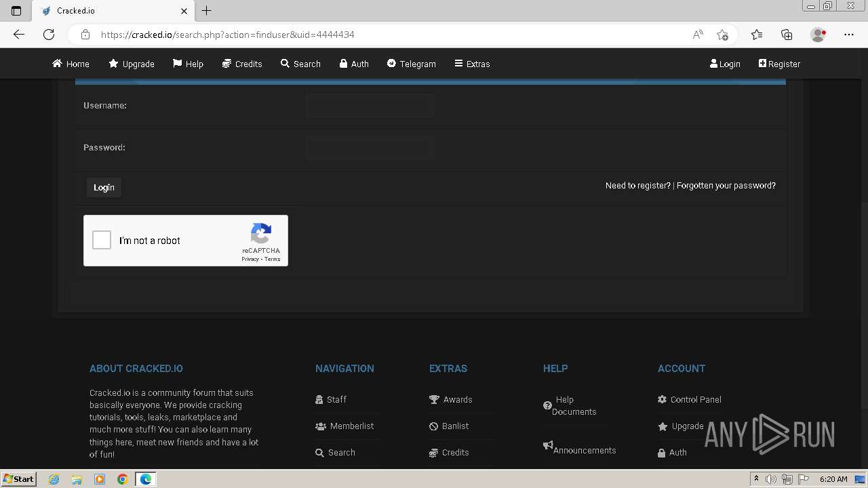
Task: Select Edge on the taskbar
Action: tap(146, 479)
